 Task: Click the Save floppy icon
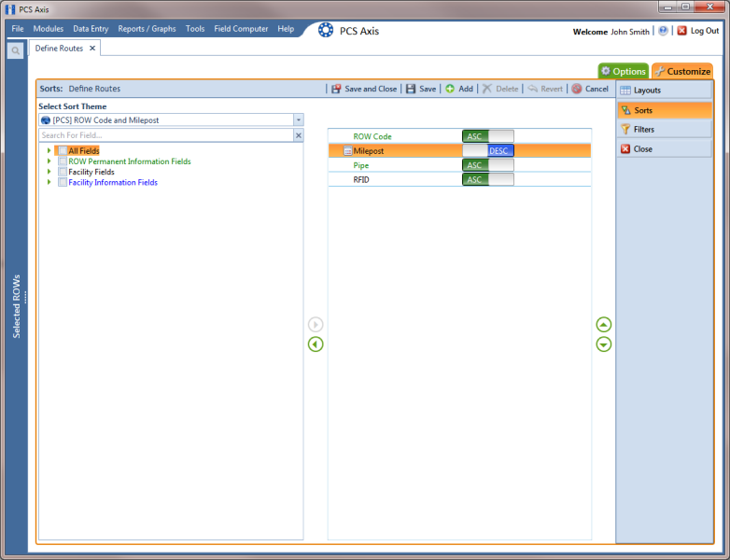pyautogui.click(x=411, y=89)
